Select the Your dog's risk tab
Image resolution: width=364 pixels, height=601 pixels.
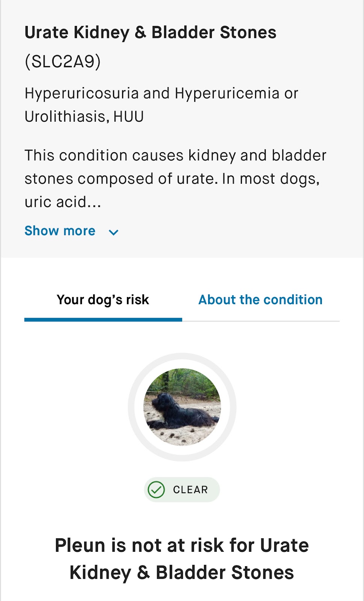103,300
